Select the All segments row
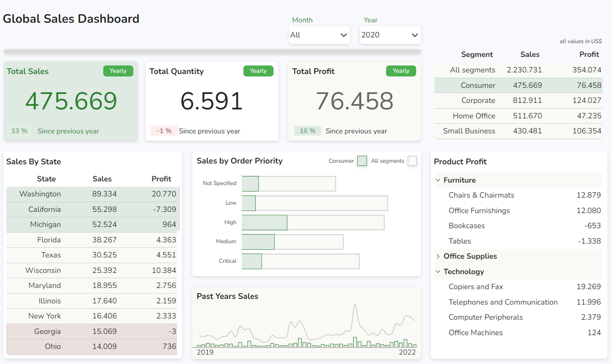 pos(518,70)
